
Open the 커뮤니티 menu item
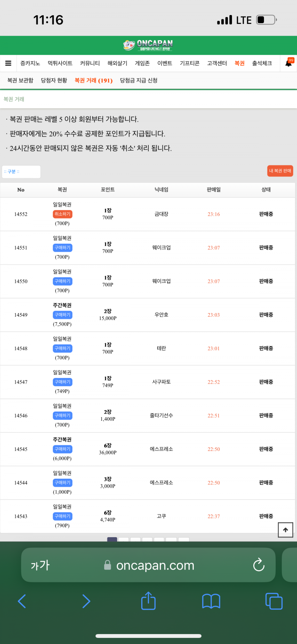point(90,63)
